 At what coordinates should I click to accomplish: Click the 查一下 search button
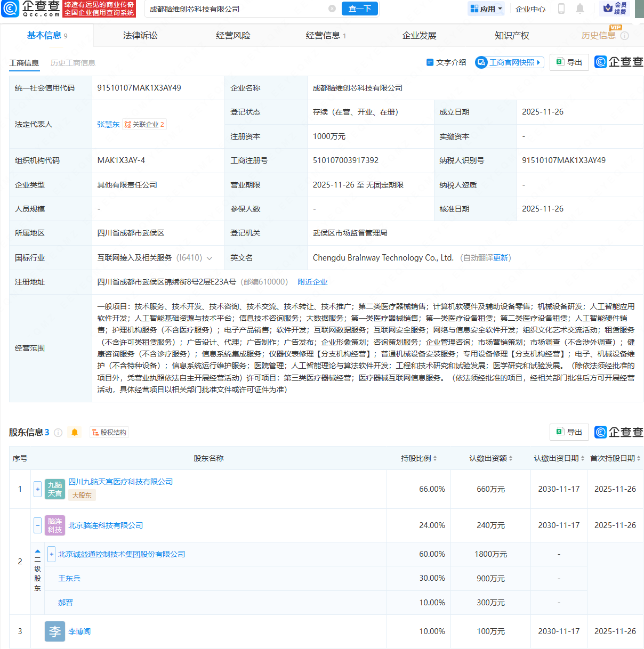[360, 9]
